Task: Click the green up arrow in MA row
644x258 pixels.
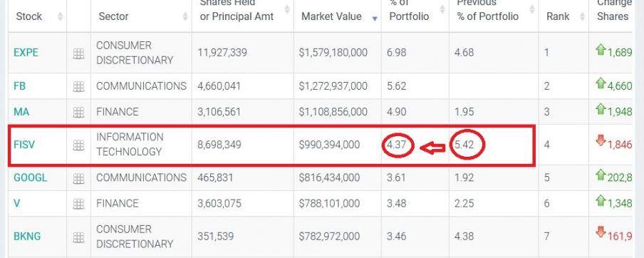Action: coord(601,108)
